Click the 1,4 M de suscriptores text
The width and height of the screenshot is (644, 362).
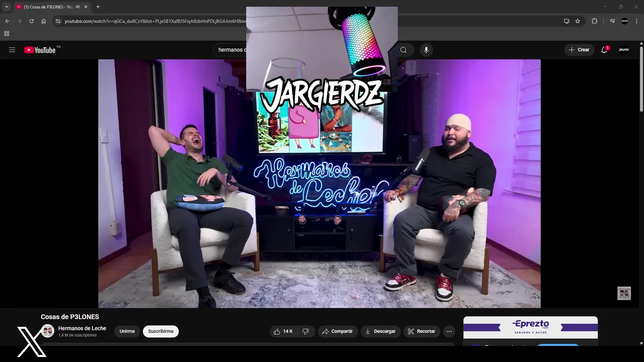pyautogui.click(x=77, y=335)
